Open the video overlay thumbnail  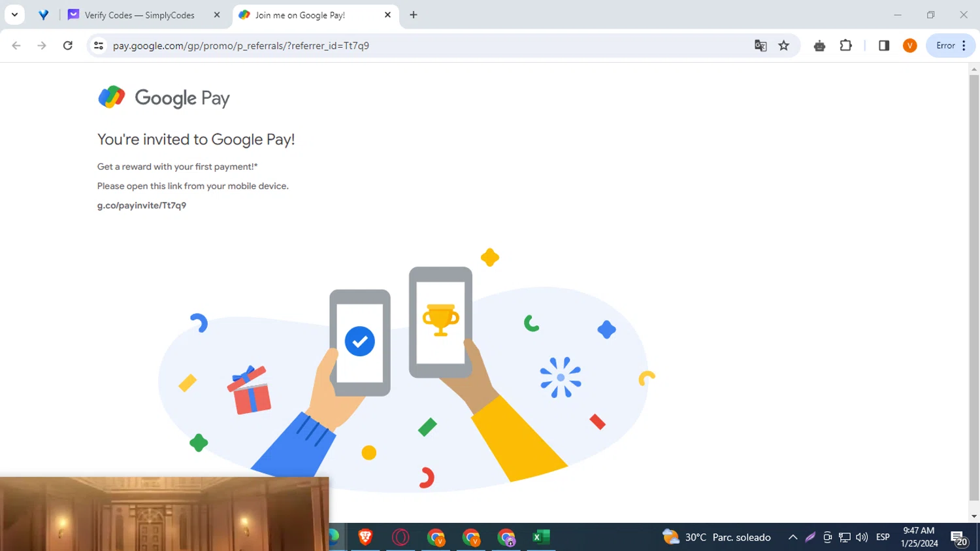point(165,514)
